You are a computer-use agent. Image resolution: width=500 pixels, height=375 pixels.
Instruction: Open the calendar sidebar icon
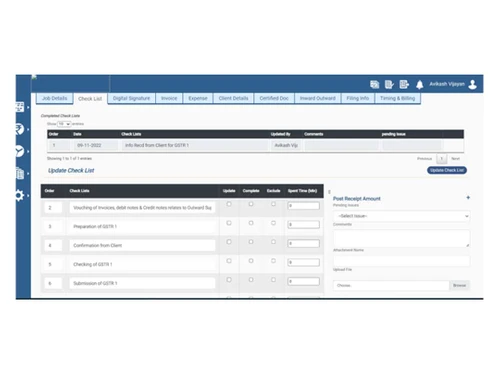20,107
